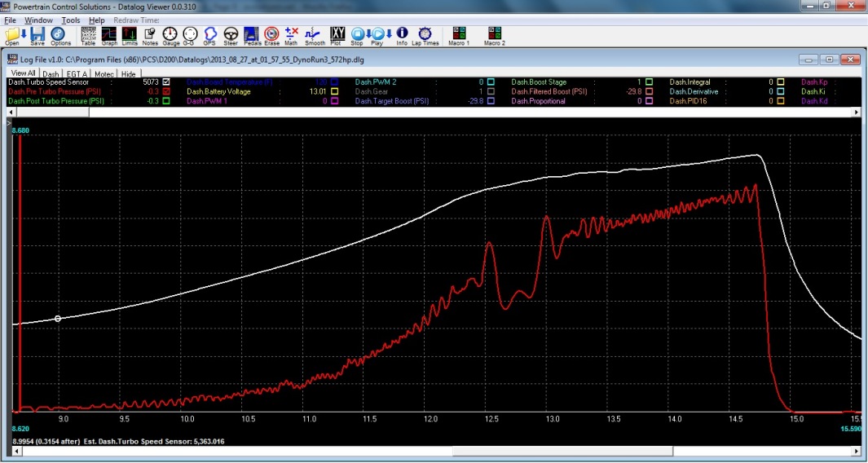The height and width of the screenshot is (463, 868).
Task: Open the Lap Times tool
Action: point(425,34)
